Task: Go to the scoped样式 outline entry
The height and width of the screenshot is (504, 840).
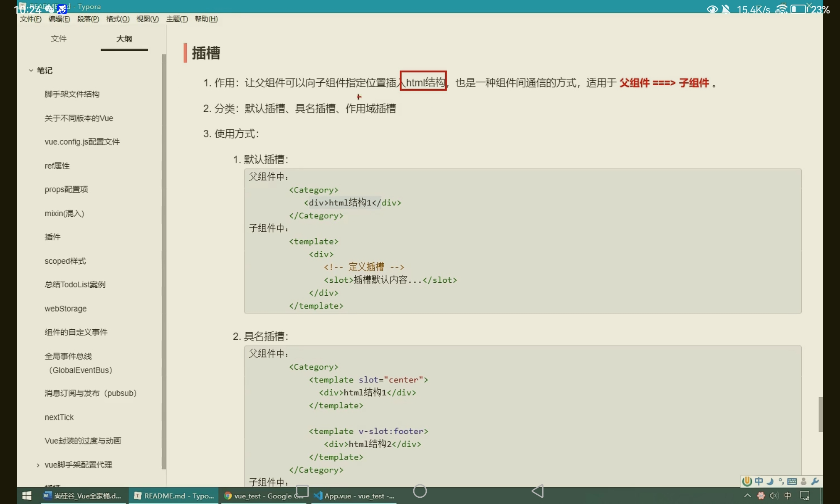Action: (65, 261)
